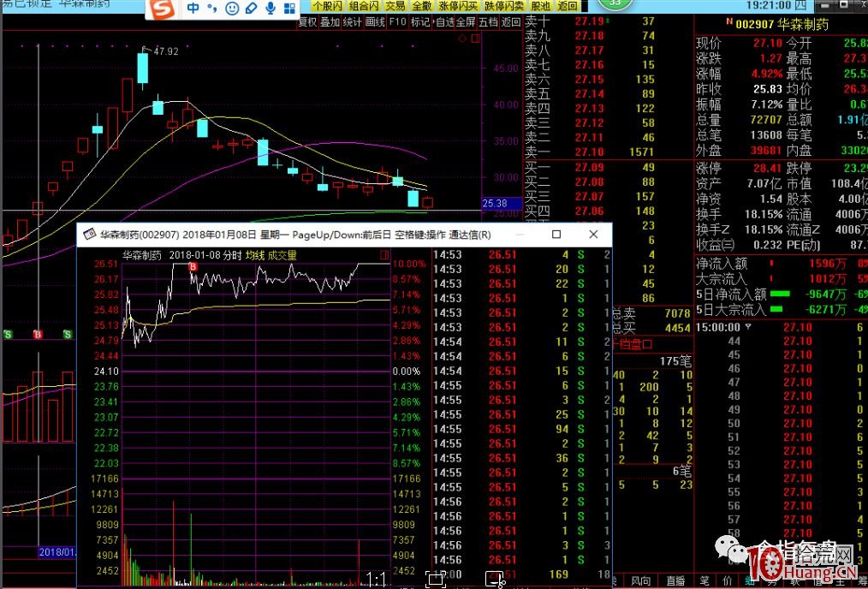Expand the 15:00:00 tick list dropdown arrow

748,327
